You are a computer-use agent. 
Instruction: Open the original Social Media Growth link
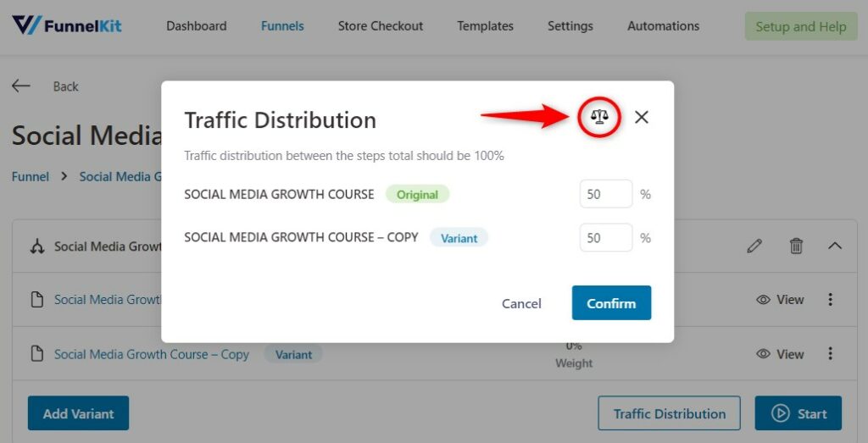[108, 300]
